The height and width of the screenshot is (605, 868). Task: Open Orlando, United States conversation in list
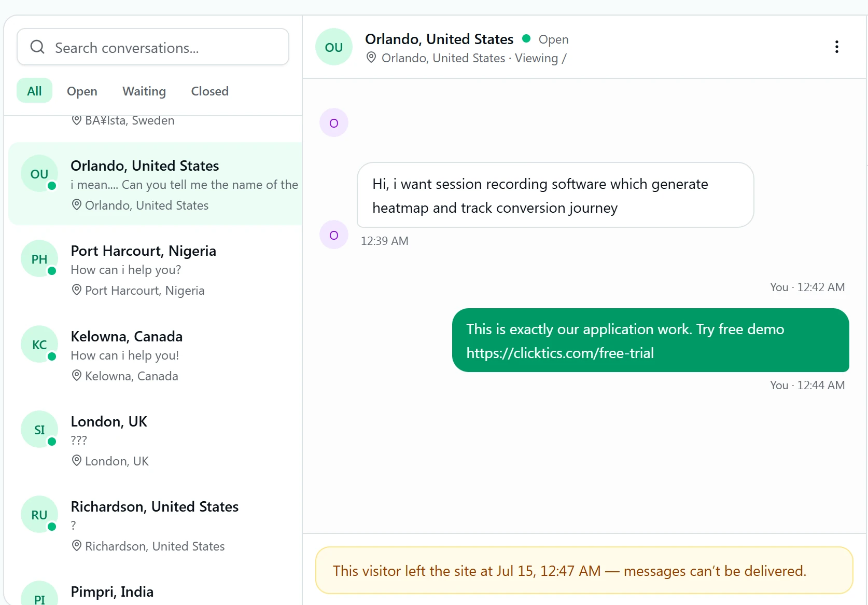coord(156,184)
